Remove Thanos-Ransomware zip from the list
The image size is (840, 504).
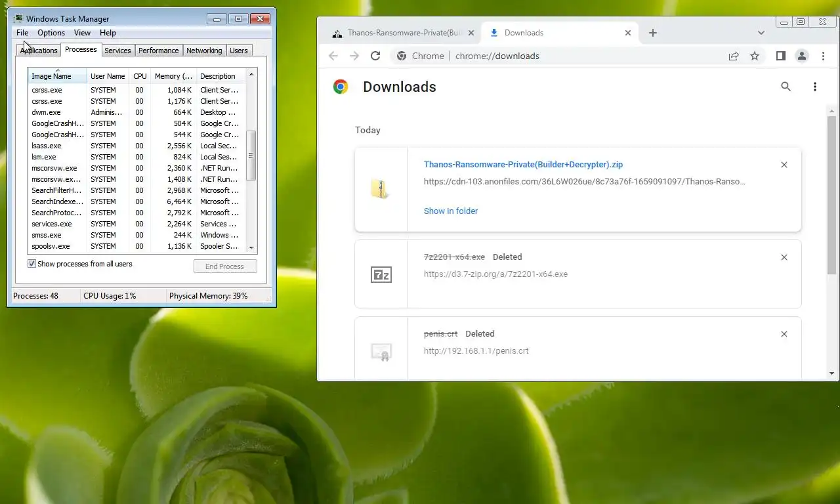(784, 165)
